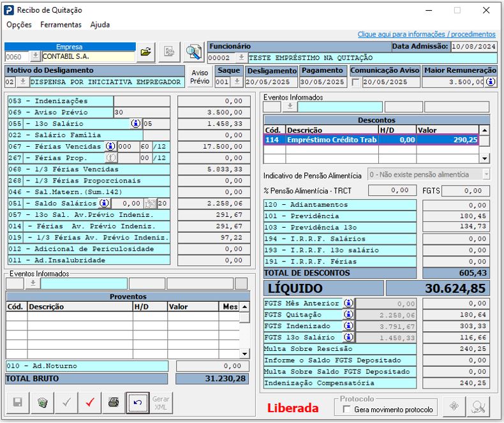Open Funcionário code lookup arrow
Screen dimensions: 504x423
241,58
